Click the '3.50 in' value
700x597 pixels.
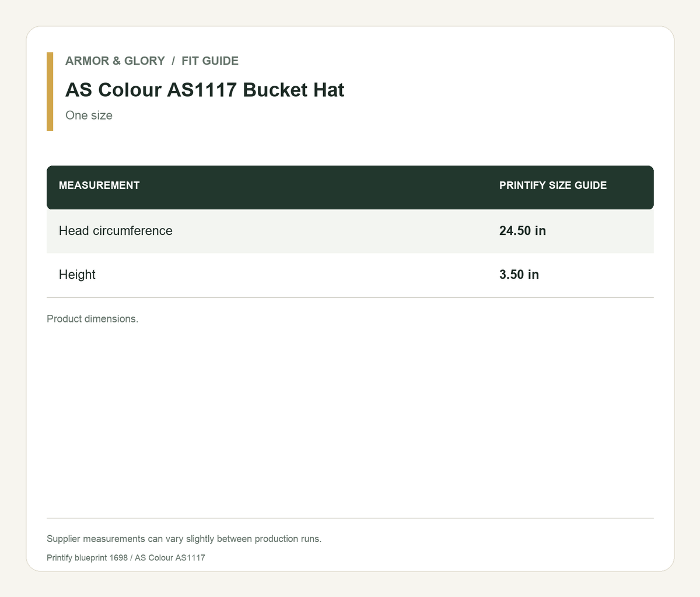click(519, 275)
